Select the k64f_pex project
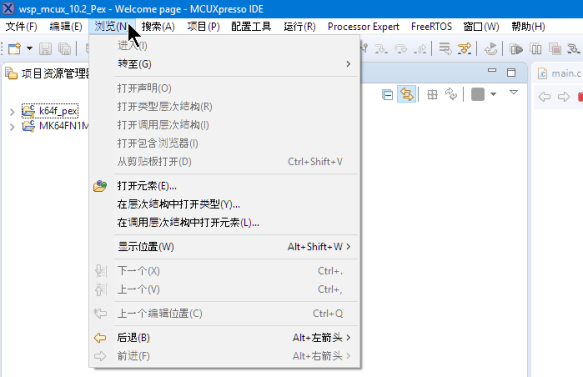This screenshot has height=377, width=583. 50,111
